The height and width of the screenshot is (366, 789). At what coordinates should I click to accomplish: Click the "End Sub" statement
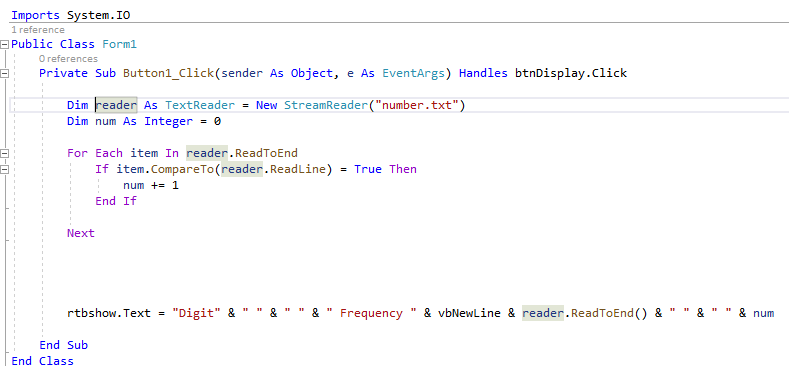click(x=64, y=345)
